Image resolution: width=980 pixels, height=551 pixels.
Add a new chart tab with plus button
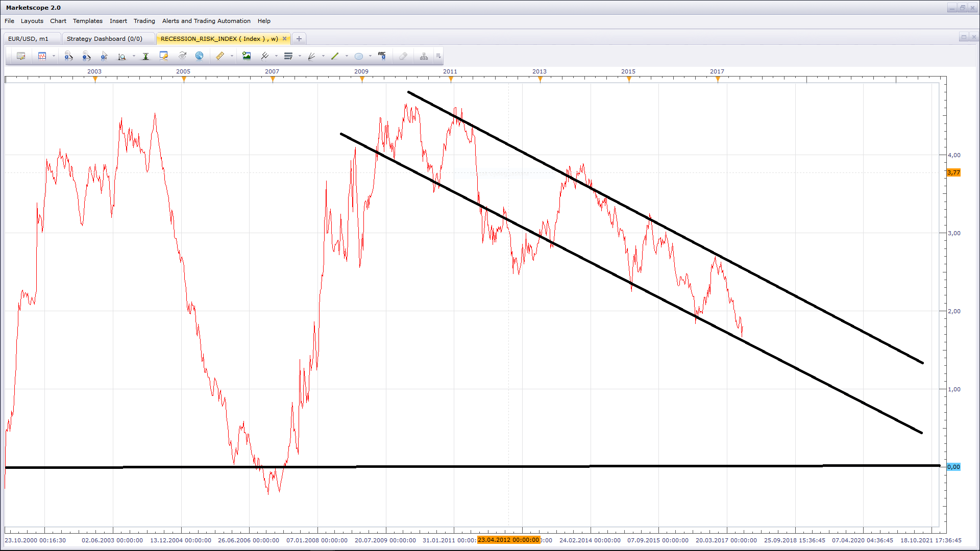click(x=299, y=39)
